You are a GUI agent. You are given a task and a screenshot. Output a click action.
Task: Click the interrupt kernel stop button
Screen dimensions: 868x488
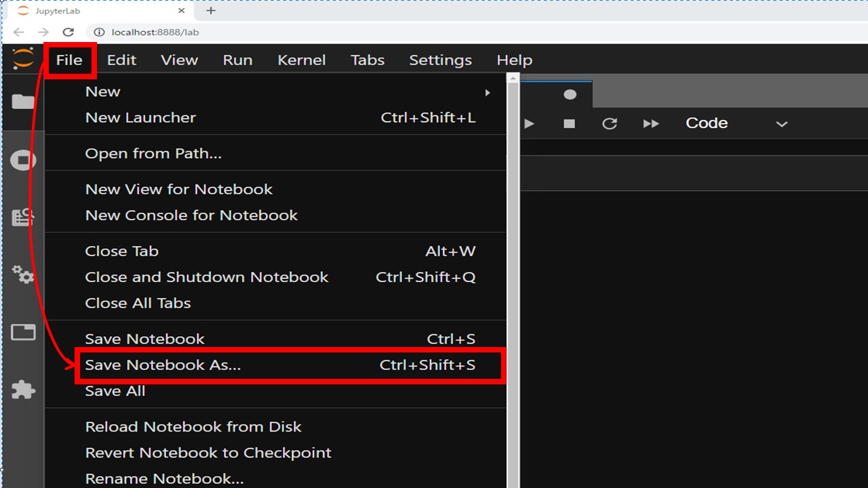tap(570, 123)
